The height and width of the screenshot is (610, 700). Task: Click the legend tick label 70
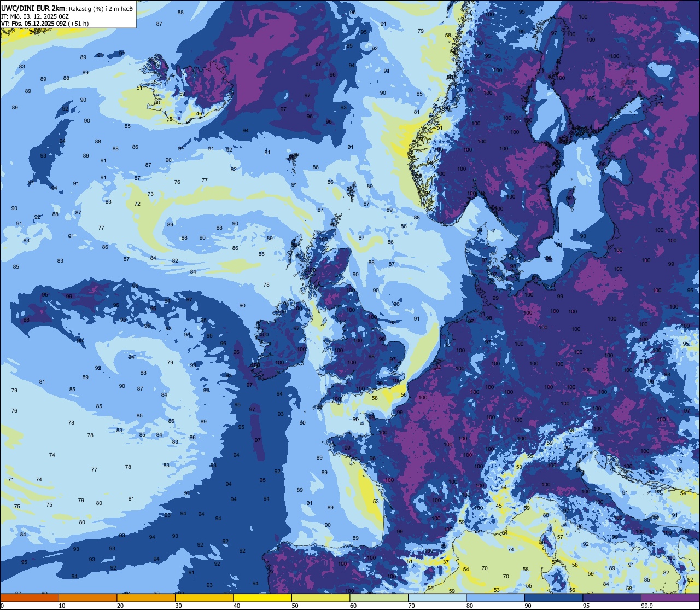coord(412,606)
